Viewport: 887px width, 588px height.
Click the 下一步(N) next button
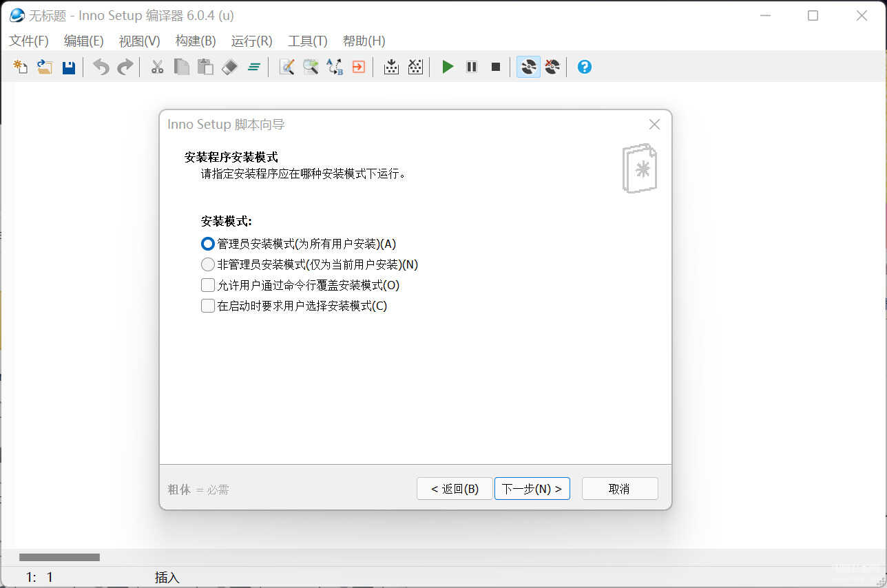pos(532,489)
